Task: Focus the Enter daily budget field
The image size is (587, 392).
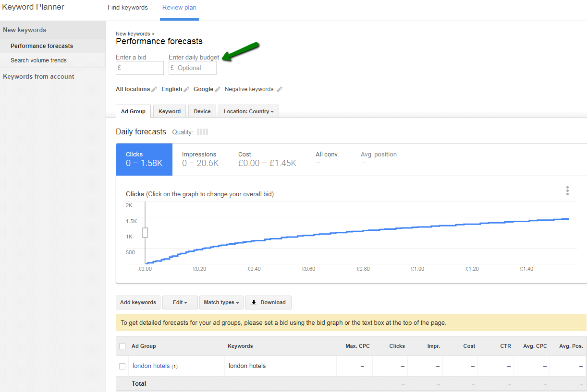Action: click(193, 68)
